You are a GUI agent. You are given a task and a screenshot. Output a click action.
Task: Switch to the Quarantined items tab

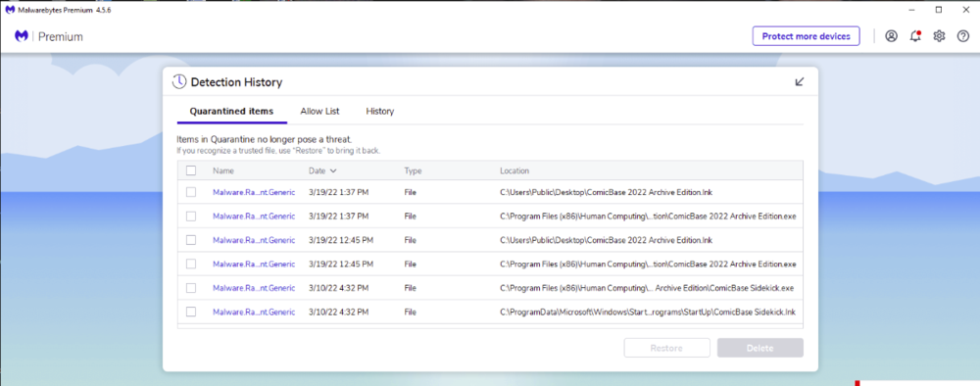pos(231,111)
